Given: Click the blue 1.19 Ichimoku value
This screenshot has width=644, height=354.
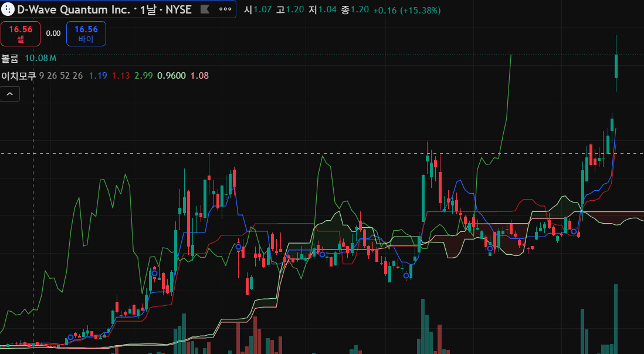Looking at the screenshot, I should 98,76.
